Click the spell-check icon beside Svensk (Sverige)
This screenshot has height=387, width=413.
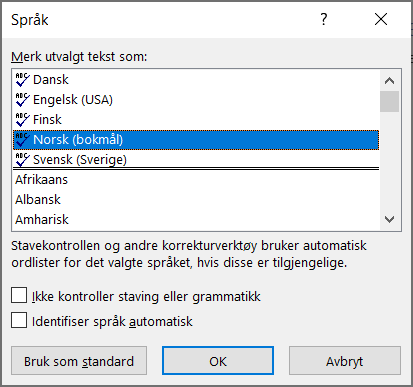point(22,160)
